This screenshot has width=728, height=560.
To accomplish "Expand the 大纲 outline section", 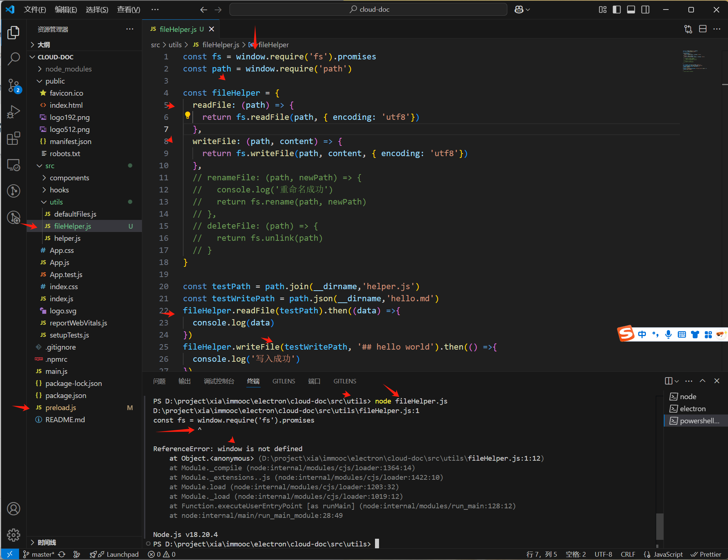I will click(x=85, y=45).
